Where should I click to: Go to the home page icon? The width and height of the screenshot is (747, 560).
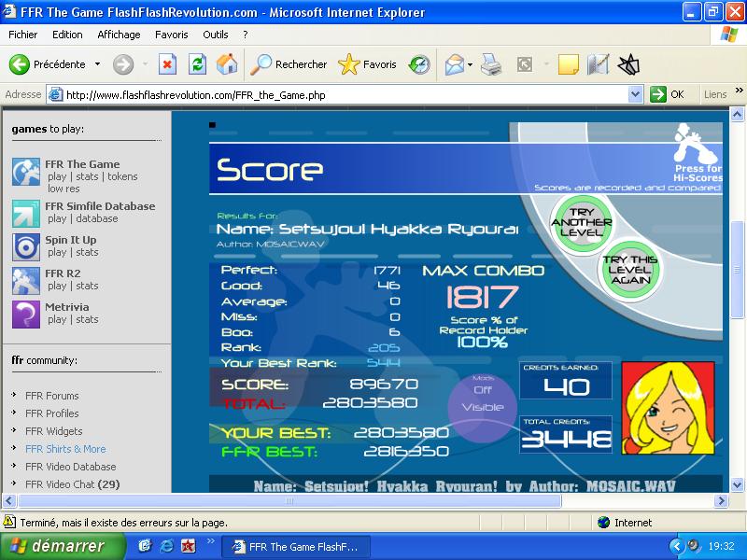[x=227, y=64]
